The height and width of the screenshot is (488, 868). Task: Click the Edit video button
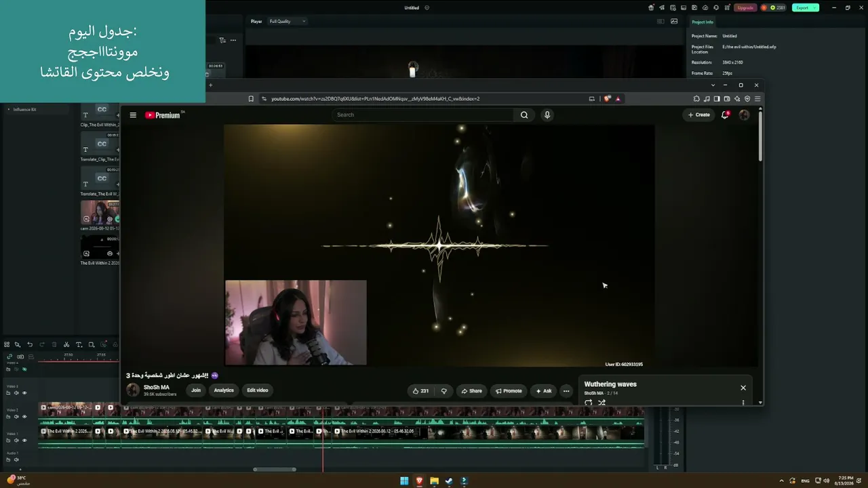[x=258, y=390]
